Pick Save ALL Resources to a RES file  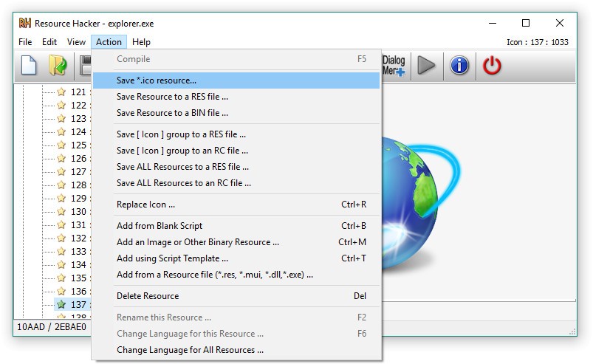click(236, 167)
